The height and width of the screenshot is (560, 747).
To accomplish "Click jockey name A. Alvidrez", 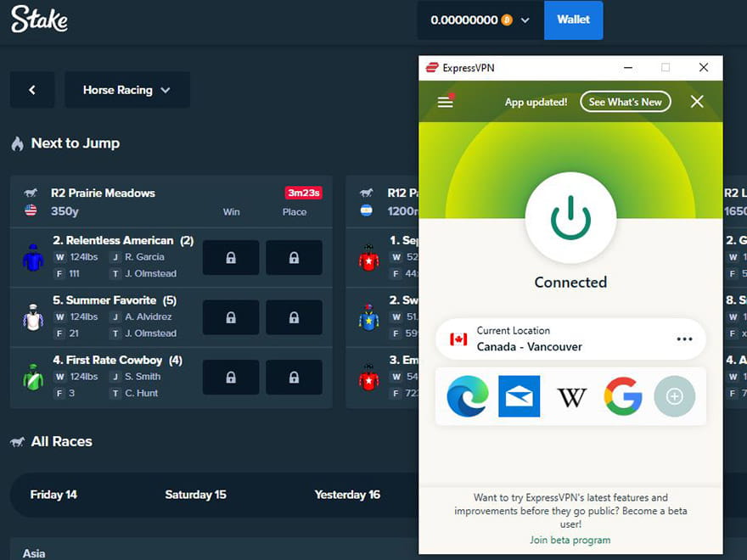I will pyautogui.click(x=149, y=316).
